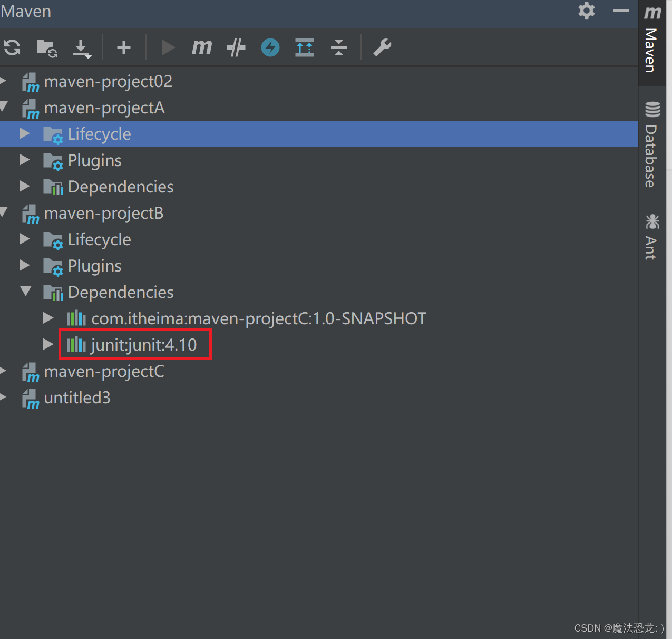672x639 pixels.
Task: Select Plugins row of maven-projectA
Action: (319, 160)
